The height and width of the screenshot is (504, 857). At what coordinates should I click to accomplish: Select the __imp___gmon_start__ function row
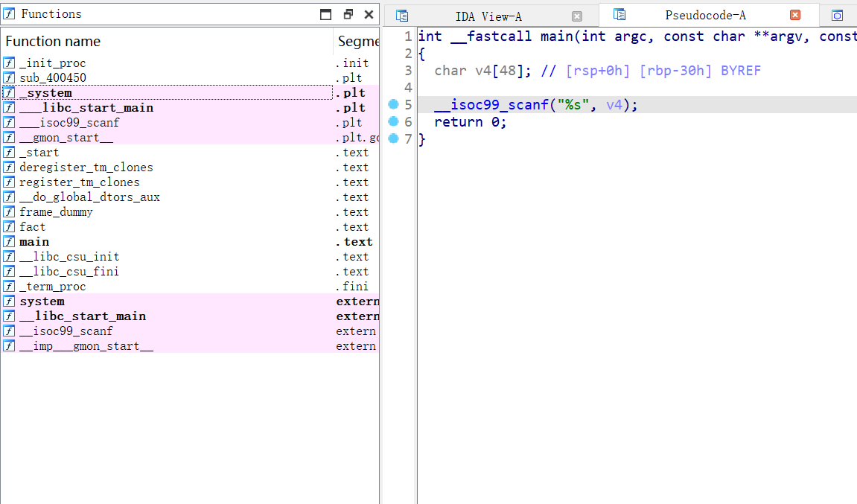(190, 346)
